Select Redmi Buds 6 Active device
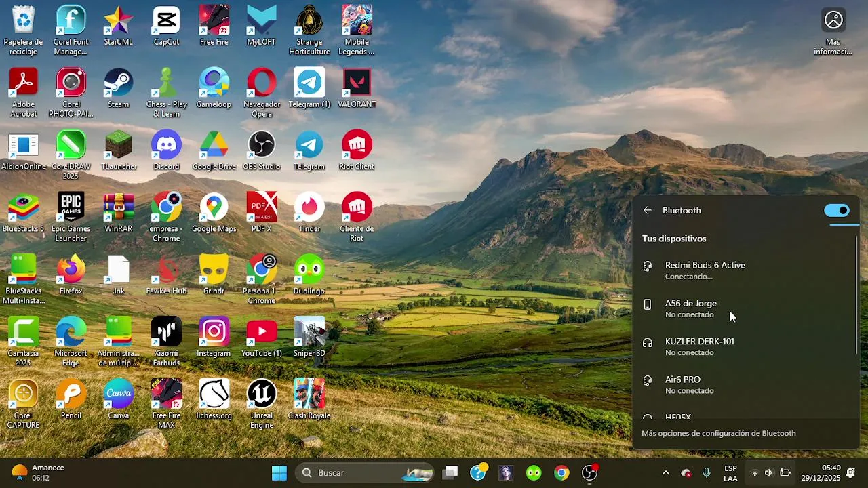 click(x=745, y=270)
